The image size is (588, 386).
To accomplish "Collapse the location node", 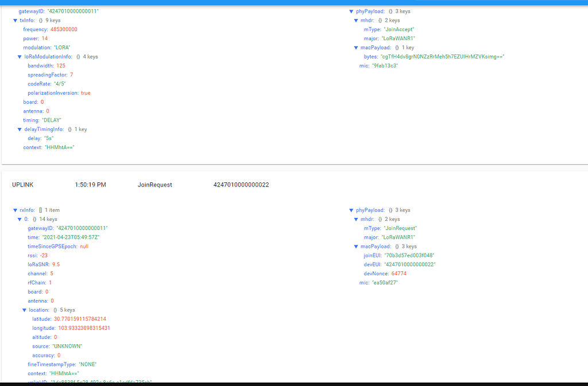I will coord(25,310).
